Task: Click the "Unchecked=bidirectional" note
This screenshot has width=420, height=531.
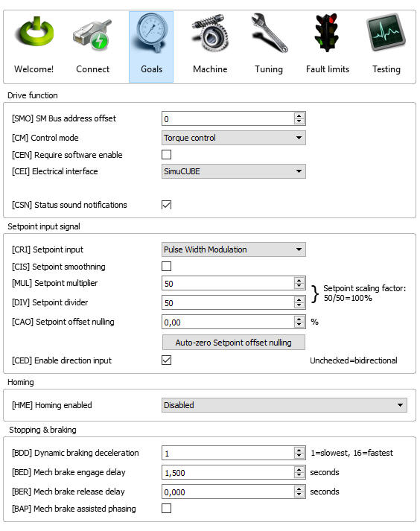Action: 354,360
